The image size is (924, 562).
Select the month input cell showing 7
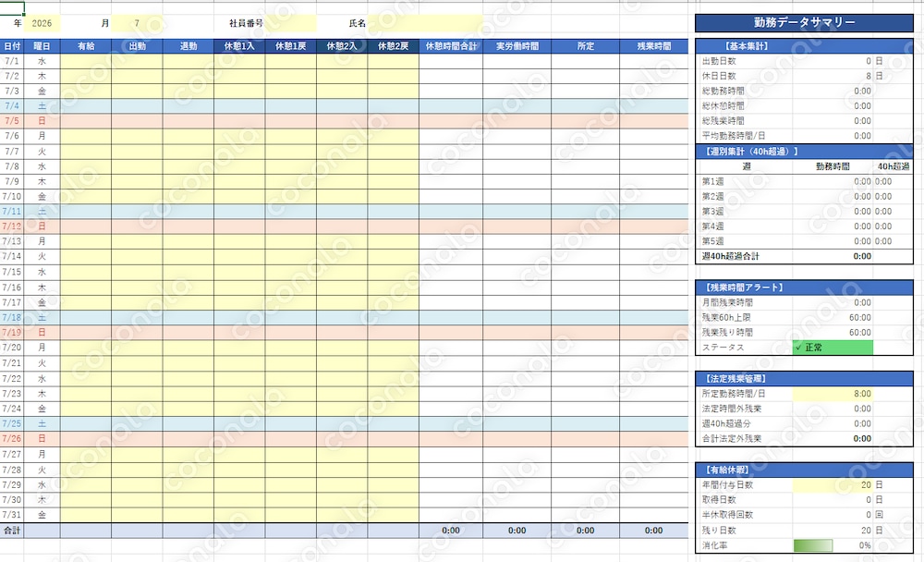click(x=137, y=24)
